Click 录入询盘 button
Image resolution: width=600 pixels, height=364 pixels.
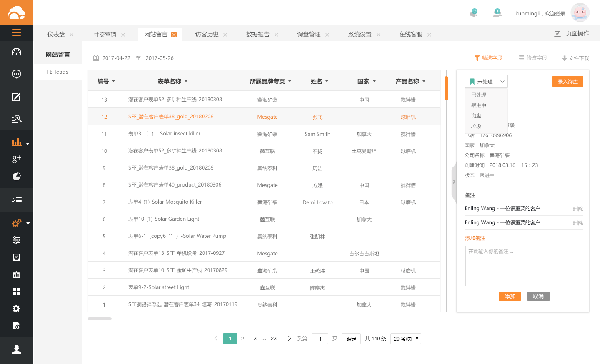coord(568,82)
